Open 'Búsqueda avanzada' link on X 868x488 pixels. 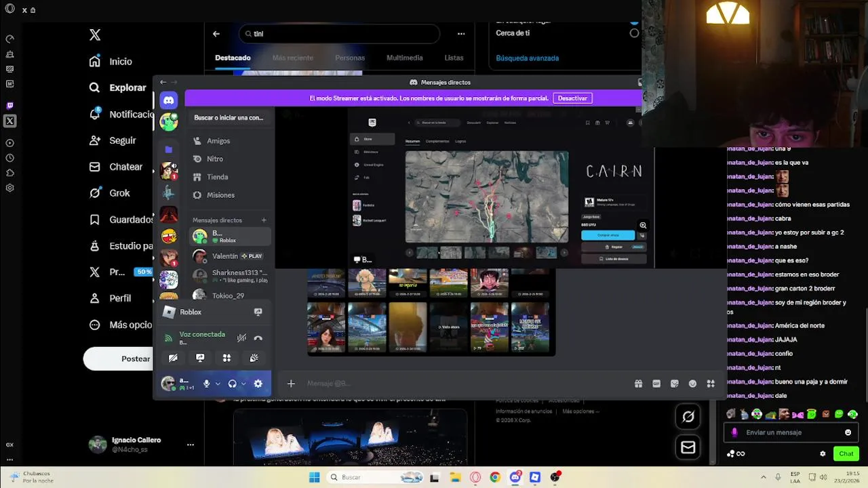click(x=527, y=58)
